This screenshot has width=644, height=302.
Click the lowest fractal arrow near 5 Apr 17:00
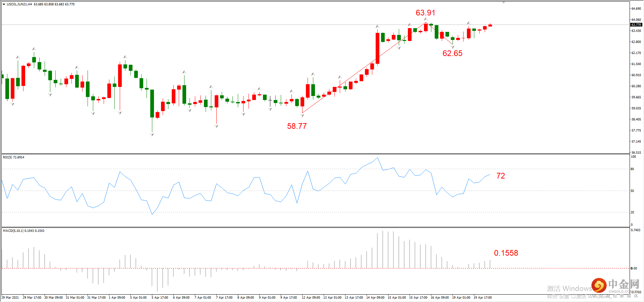(152, 135)
